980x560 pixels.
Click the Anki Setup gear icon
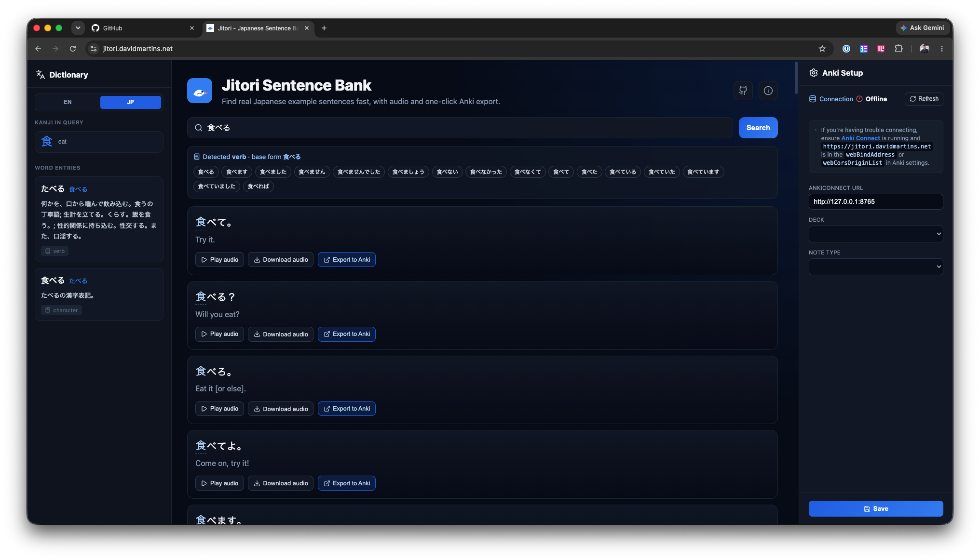tap(814, 73)
